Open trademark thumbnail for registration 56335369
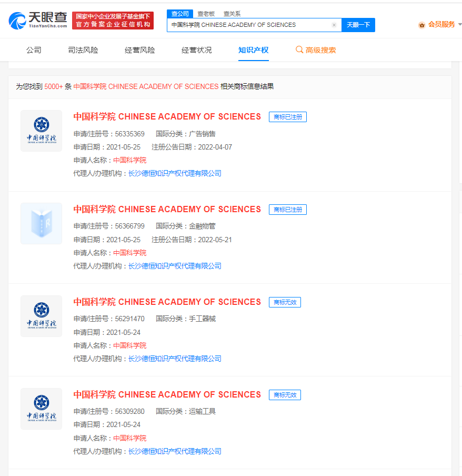This screenshot has height=476, width=462. pyautogui.click(x=41, y=131)
